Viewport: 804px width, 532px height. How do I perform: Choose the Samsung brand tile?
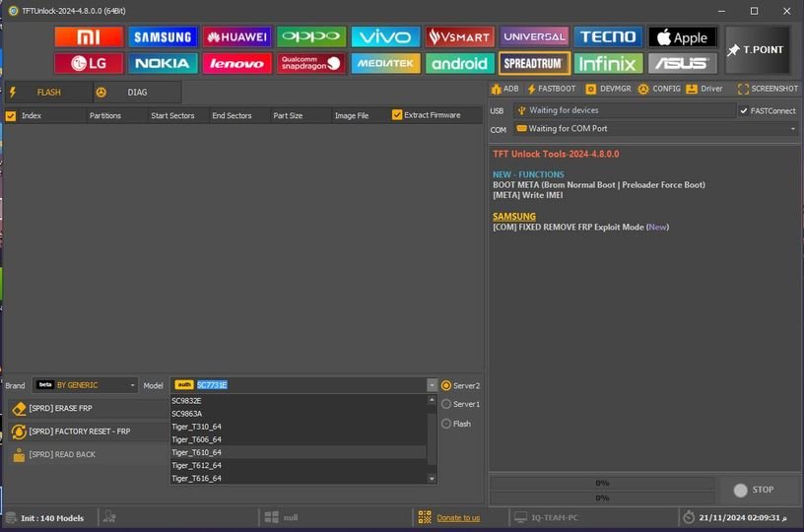click(163, 36)
